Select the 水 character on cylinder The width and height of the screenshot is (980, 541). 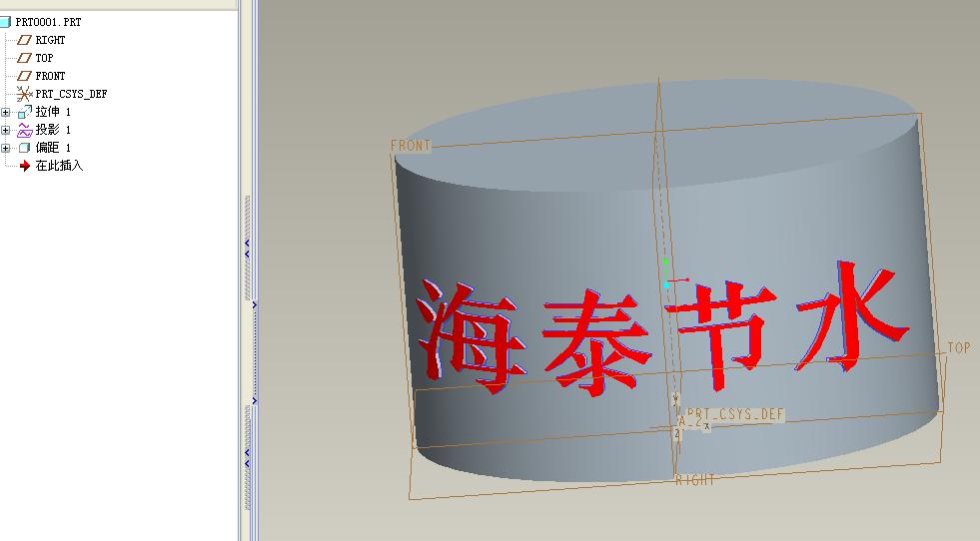click(851, 318)
